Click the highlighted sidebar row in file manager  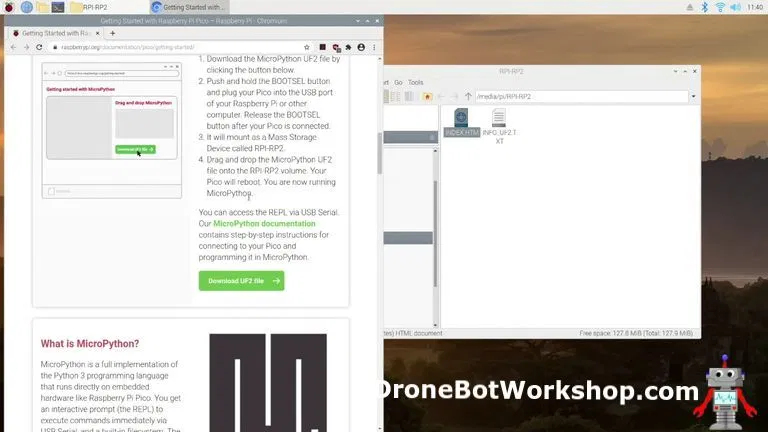408,239
